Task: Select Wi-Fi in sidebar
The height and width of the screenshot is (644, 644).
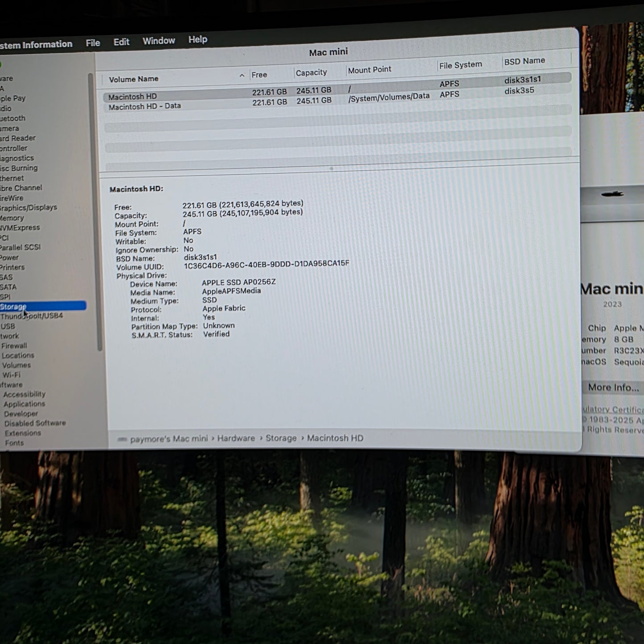Action: 12,375
